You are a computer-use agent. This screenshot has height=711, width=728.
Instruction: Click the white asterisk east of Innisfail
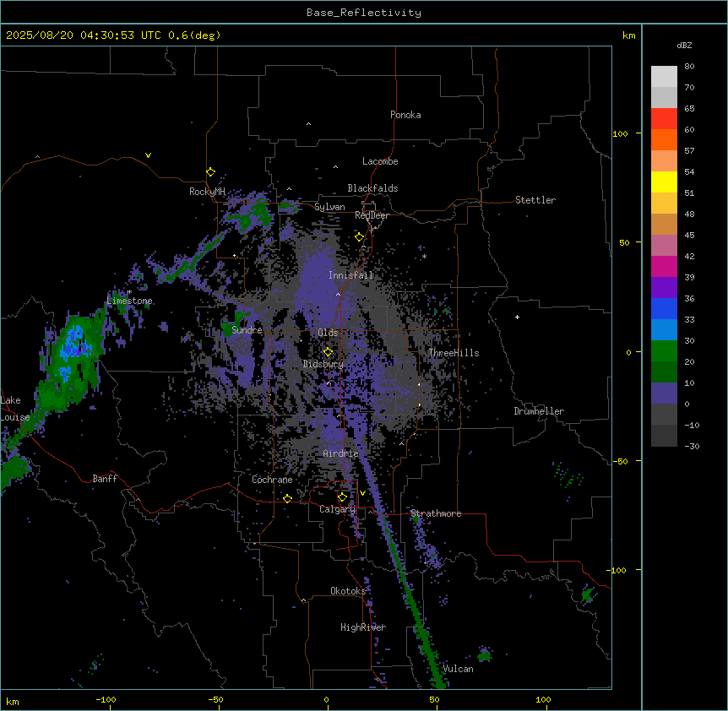pyautogui.click(x=424, y=256)
